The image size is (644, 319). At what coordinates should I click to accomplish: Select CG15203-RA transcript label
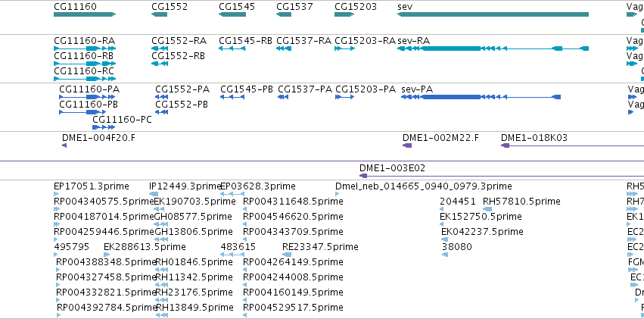[365, 41]
